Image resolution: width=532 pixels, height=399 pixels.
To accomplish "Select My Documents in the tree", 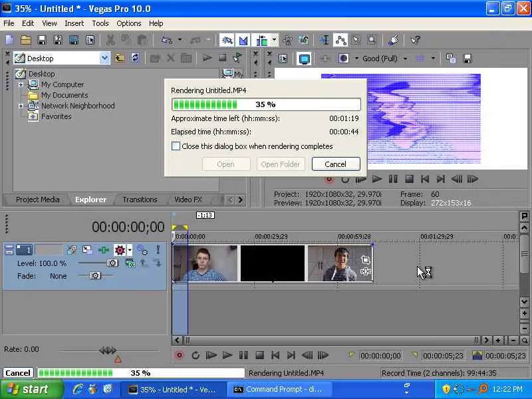I will click(x=65, y=95).
